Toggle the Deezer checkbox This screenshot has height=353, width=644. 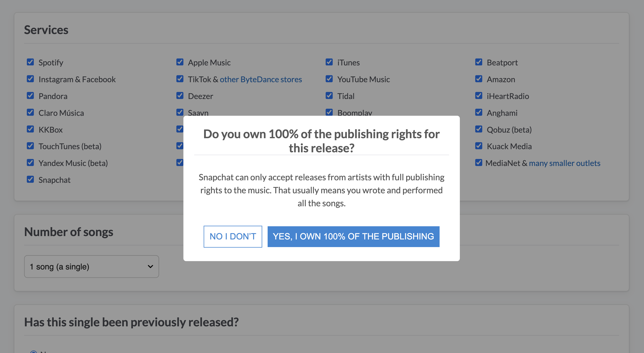180,96
